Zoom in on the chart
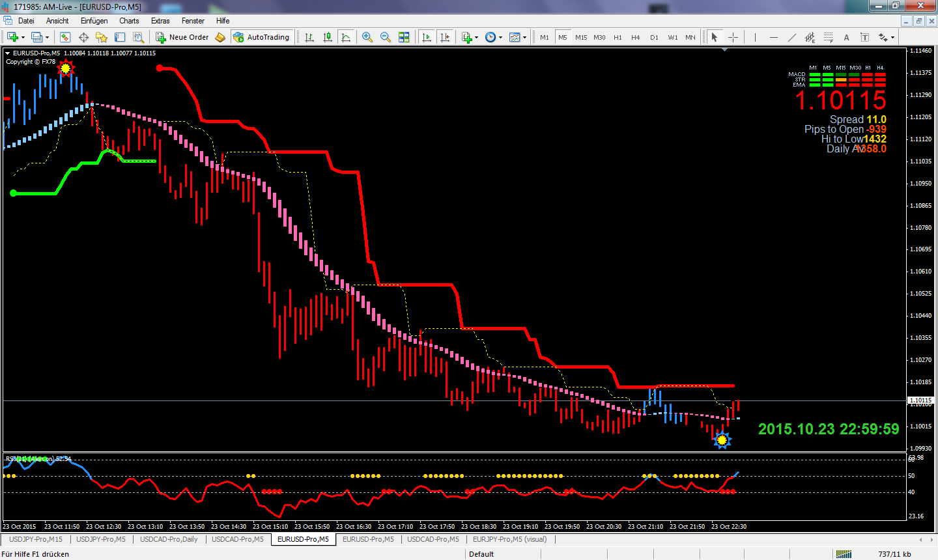938x560 pixels. point(367,37)
